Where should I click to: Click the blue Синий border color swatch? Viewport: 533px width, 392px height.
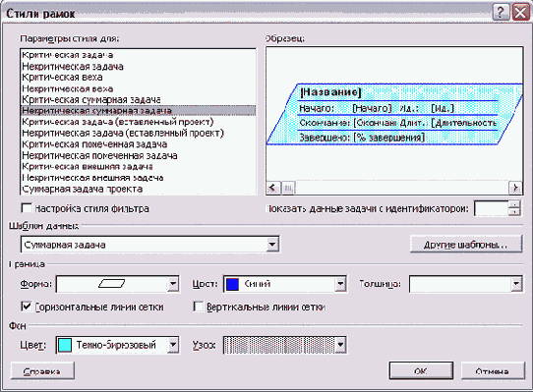[232, 284]
